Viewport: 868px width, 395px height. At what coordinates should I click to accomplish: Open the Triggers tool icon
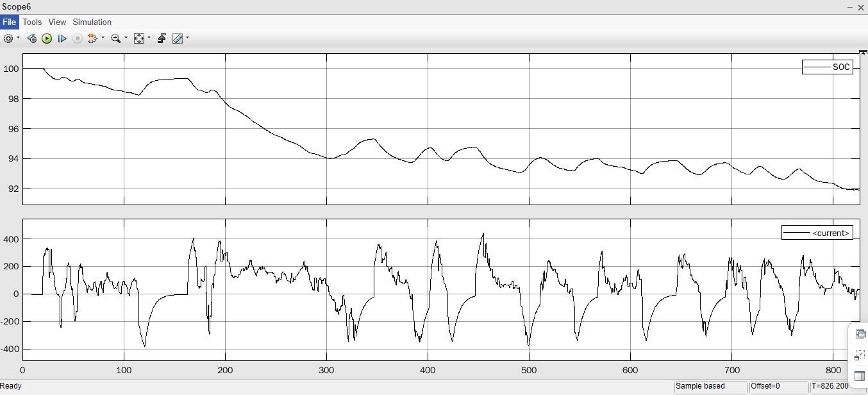click(x=162, y=38)
